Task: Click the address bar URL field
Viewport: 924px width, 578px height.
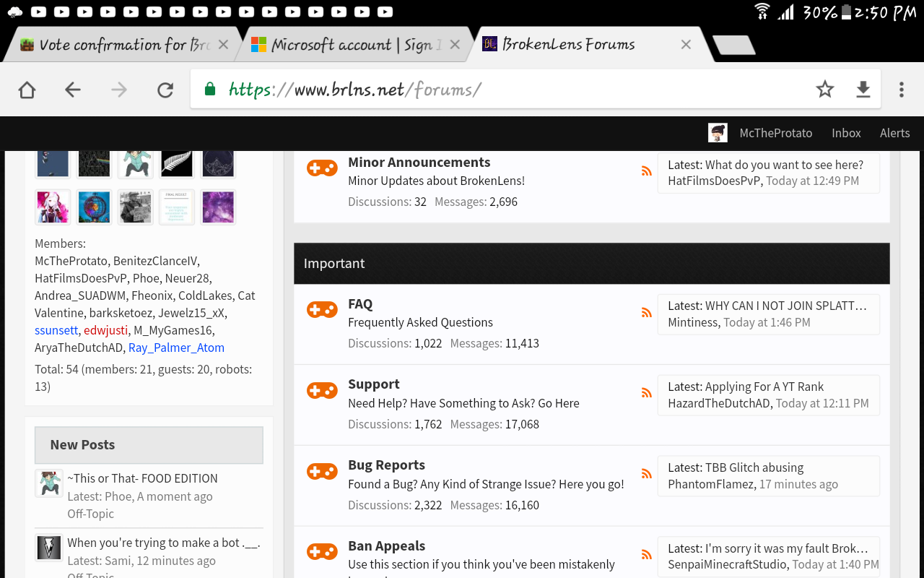Action: click(535, 89)
